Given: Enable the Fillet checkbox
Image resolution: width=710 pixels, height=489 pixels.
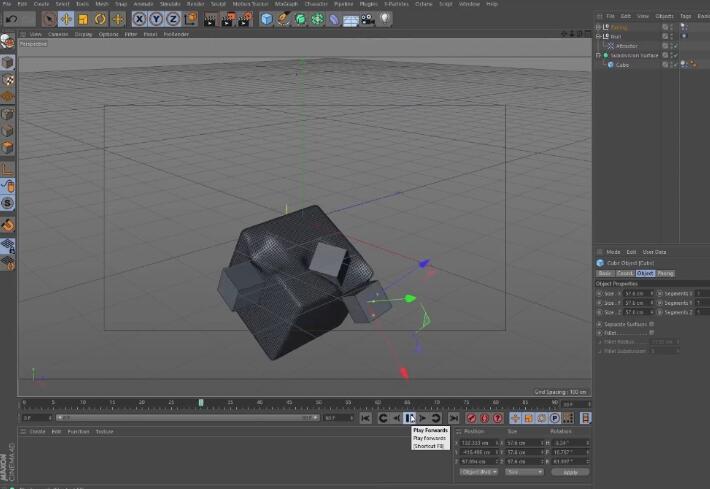Looking at the screenshot, I should (652, 333).
